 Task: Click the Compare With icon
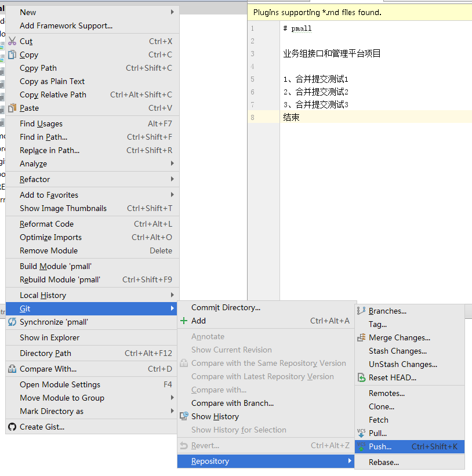pos(12,369)
